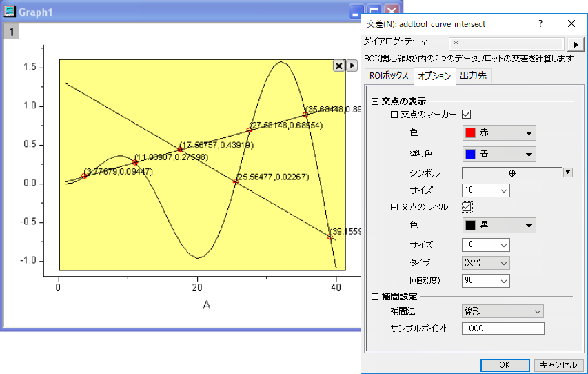
Task: Click the キャンセル button
Action: [558, 365]
